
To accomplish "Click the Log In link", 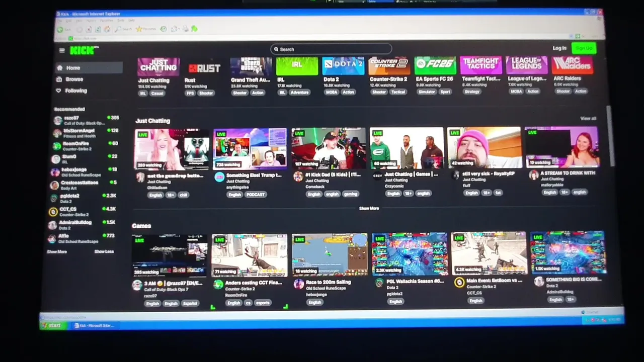I will pyautogui.click(x=559, y=48).
